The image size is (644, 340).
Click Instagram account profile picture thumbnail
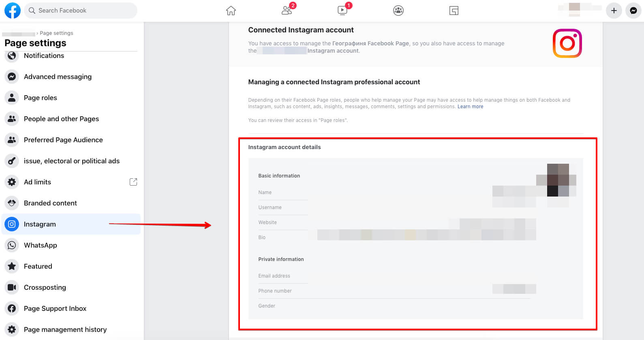(558, 180)
